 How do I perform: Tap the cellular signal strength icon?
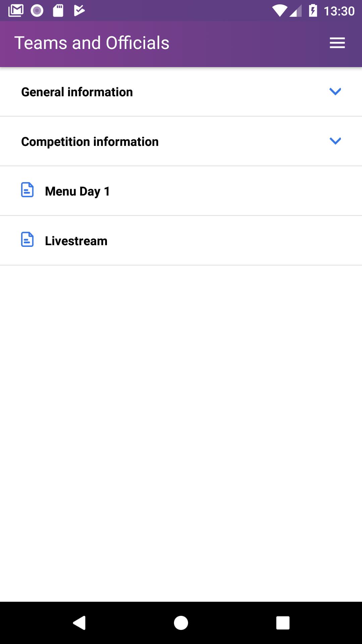click(296, 11)
